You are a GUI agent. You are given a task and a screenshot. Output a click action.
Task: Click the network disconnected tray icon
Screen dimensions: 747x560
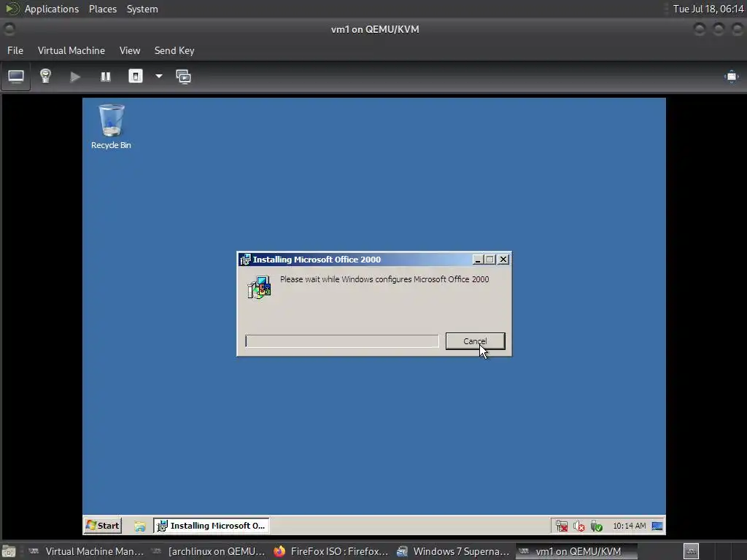pyautogui.click(x=562, y=526)
